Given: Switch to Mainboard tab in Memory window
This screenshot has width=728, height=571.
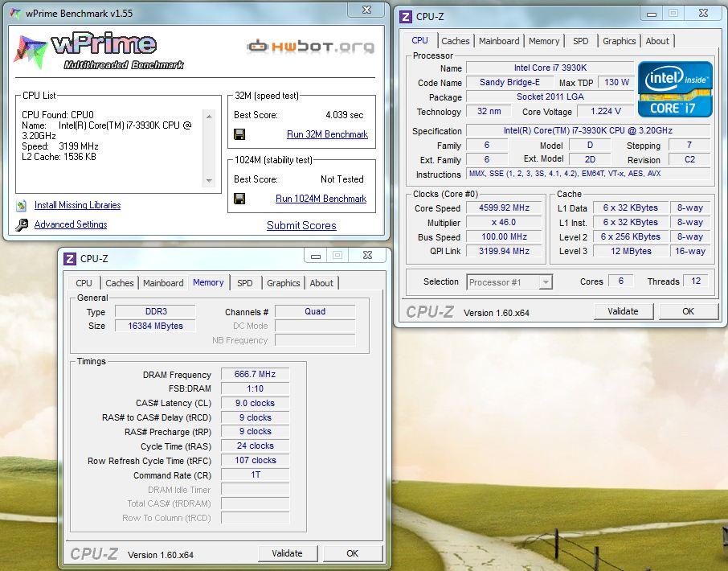Looking at the screenshot, I should [163, 283].
